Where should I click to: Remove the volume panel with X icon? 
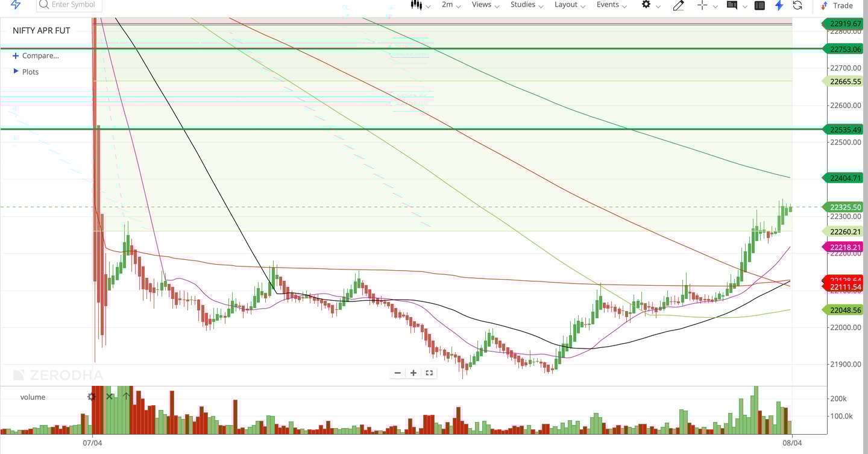click(109, 397)
